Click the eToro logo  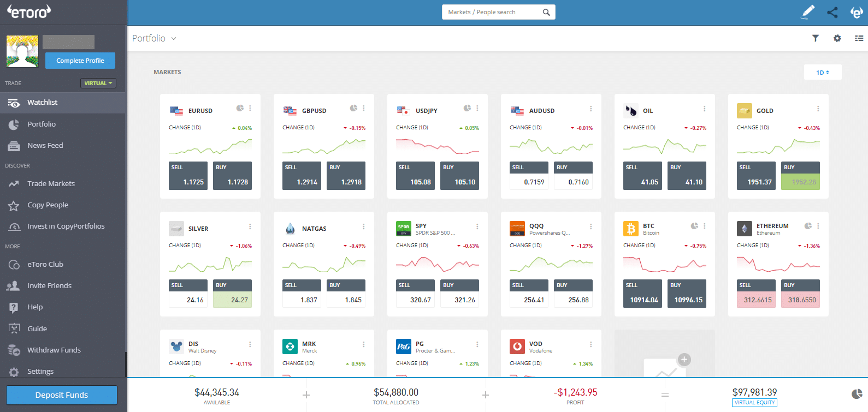coord(29,11)
